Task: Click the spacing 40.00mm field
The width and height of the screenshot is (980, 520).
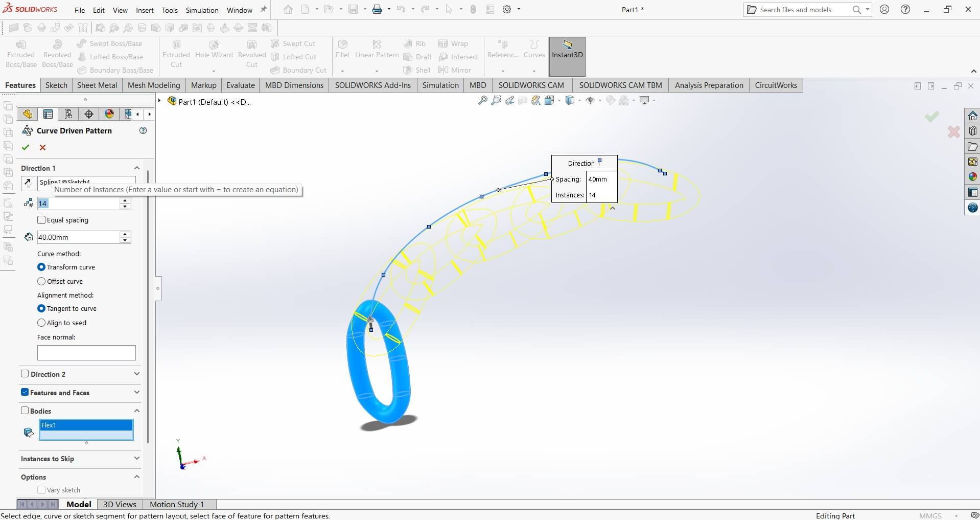Action: tap(79, 237)
